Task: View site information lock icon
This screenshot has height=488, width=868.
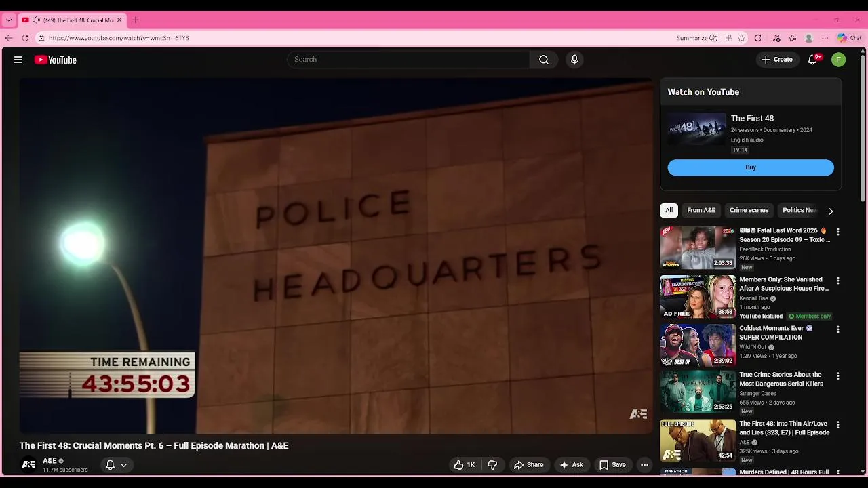Action: [x=41, y=38]
